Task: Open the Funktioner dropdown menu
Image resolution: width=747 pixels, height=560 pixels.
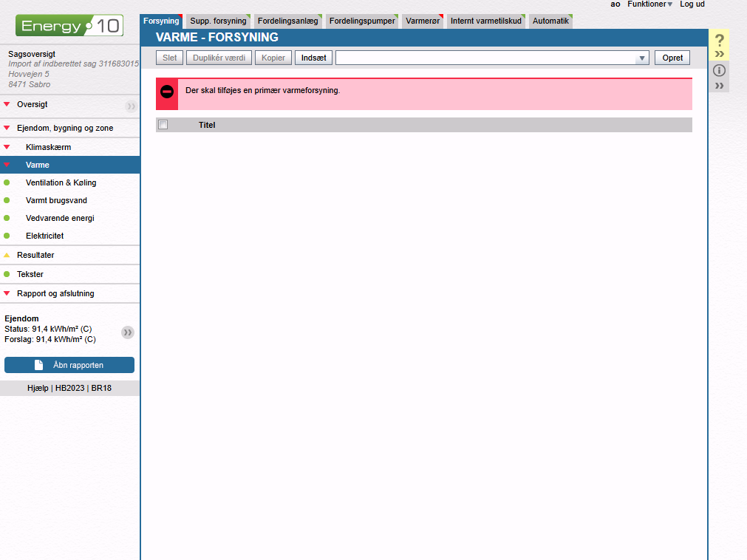Action: 649,4
